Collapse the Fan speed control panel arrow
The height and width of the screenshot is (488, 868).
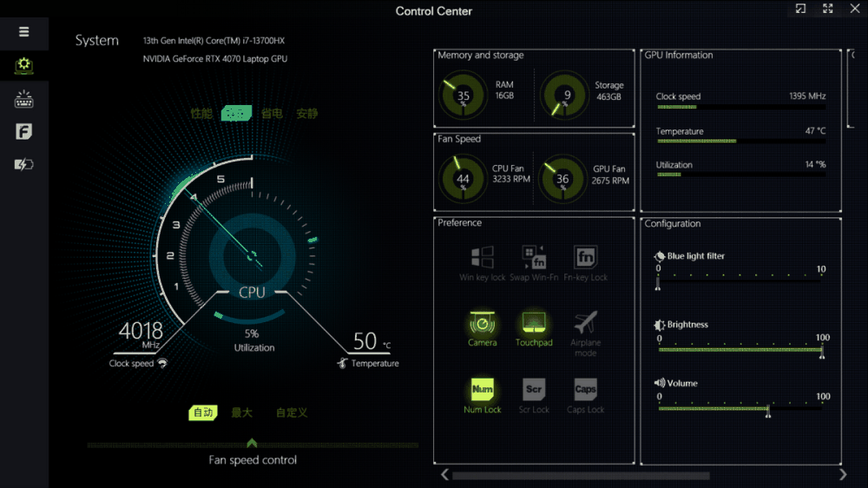pyautogui.click(x=252, y=442)
